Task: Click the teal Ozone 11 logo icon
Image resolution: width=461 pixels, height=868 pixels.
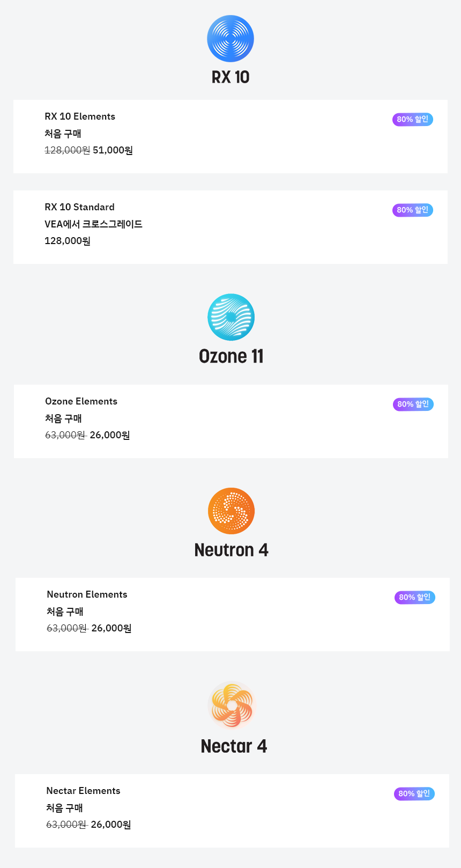Action: 231,317
